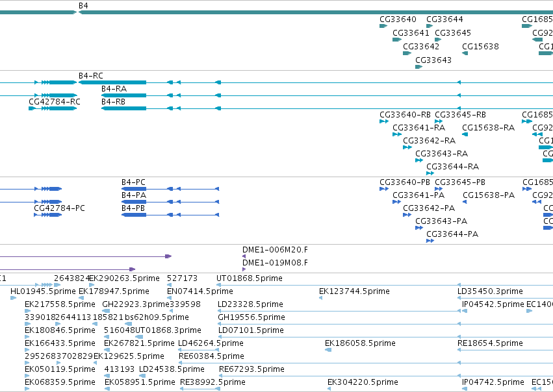Select the B4-PA protein label
553x392 pixels.
point(134,195)
